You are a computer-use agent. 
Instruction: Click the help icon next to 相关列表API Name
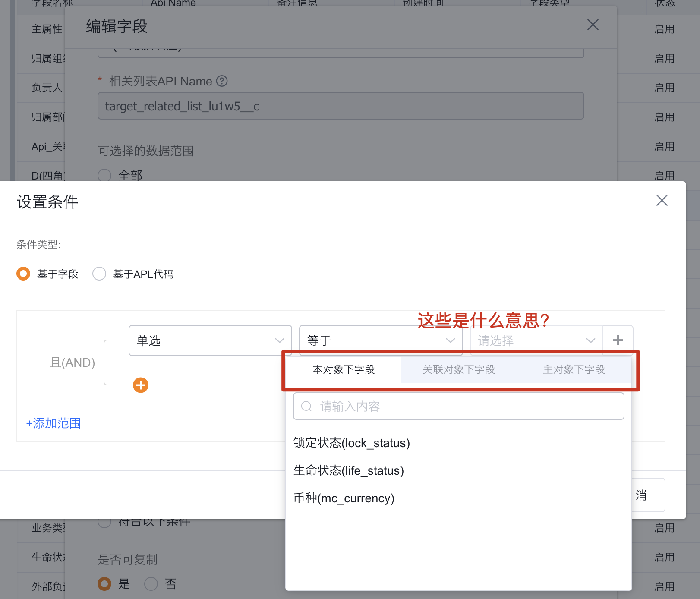click(x=222, y=81)
